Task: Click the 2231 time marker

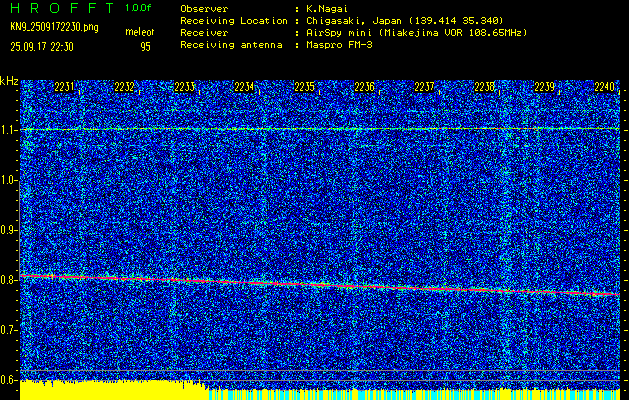Action: (x=64, y=87)
